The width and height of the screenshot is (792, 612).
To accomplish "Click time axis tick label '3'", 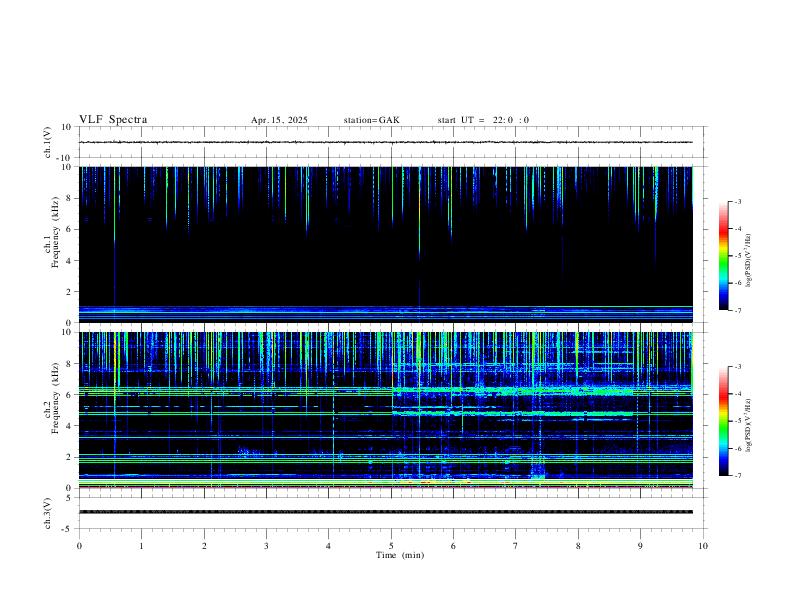I will (266, 546).
